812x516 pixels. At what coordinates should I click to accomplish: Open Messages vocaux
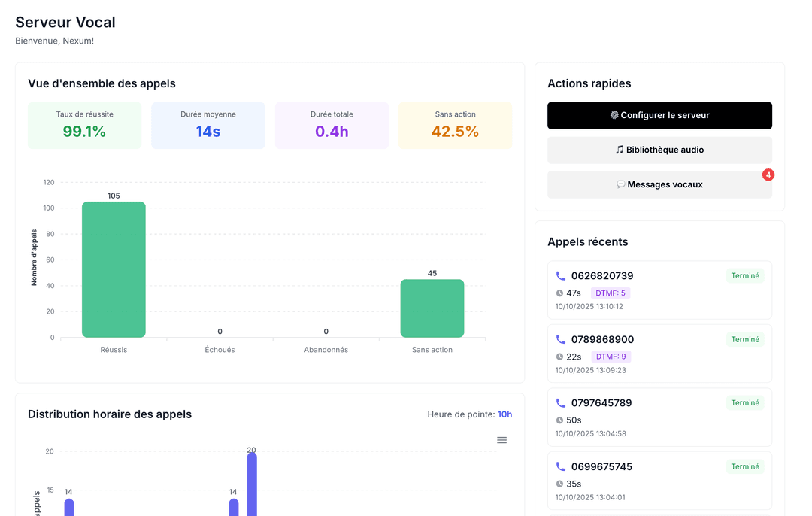coord(659,184)
